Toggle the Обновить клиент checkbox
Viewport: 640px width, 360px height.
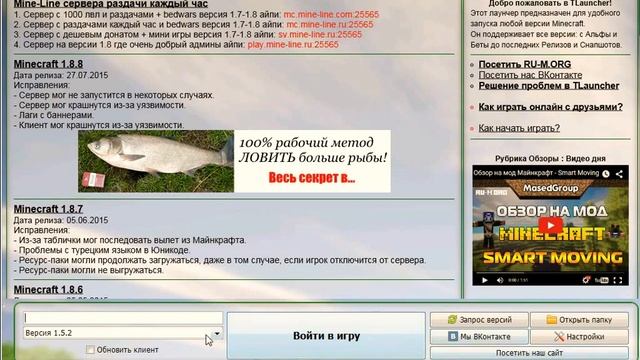click(x=90, y=349)
